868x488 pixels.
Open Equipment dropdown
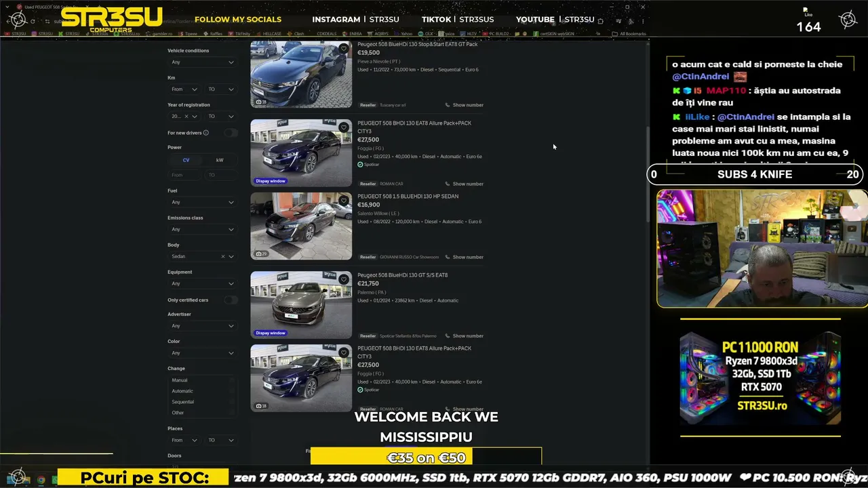pyautogui.click(x=202, y=283)
